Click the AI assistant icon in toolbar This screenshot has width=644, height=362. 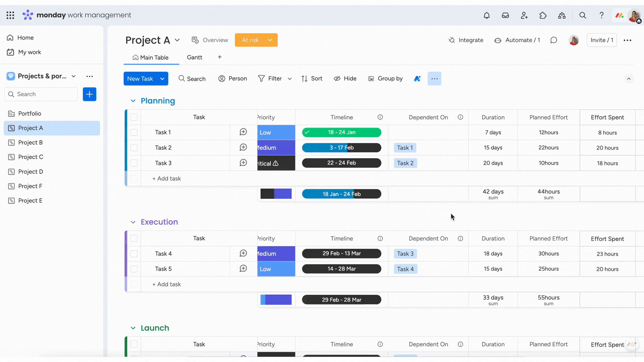(417, 78)
